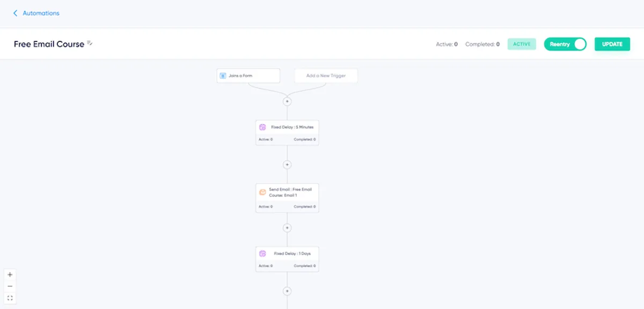The height and width of the screenshot is (309, 644).
Task: Open the Automations breadcrumb link
Action: [x=41, y=13]
